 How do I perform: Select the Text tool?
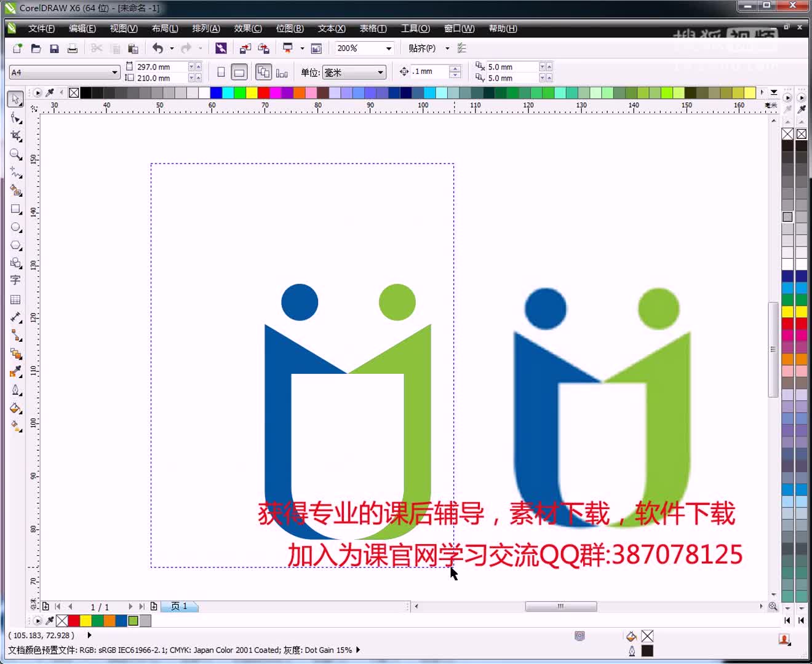pos(15,280)
